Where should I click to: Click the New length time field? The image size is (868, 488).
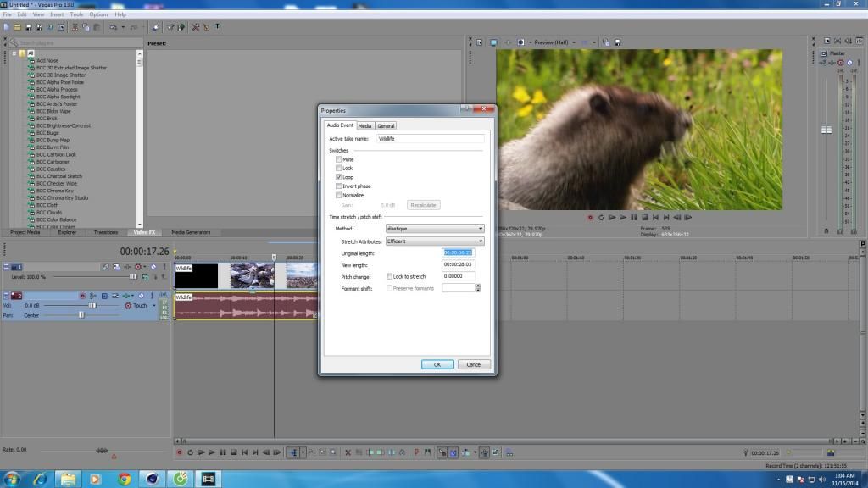(x=458, y=264)
